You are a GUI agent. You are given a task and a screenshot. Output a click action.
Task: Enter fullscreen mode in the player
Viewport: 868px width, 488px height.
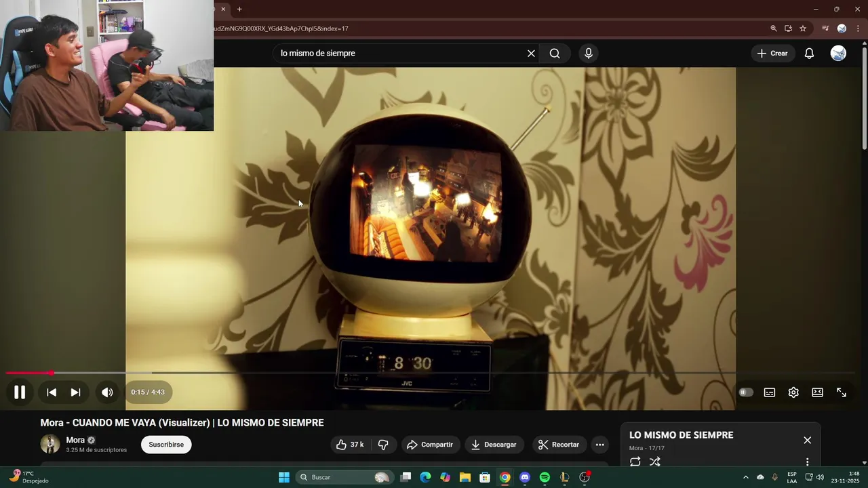coord(842,392)
